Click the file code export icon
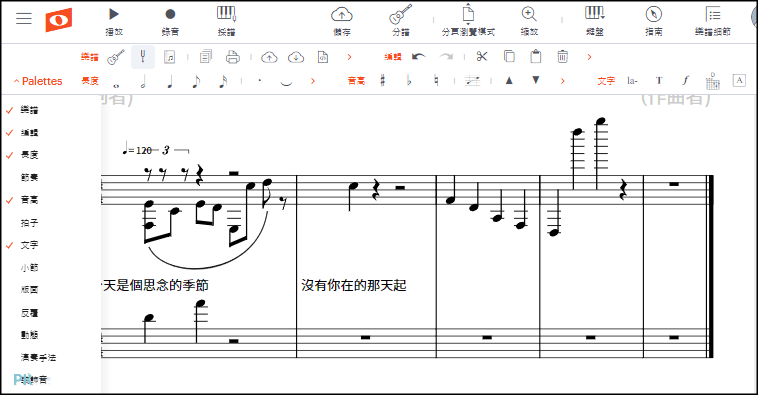The width and height of the screenshot is (758, 395). [323, 57]
